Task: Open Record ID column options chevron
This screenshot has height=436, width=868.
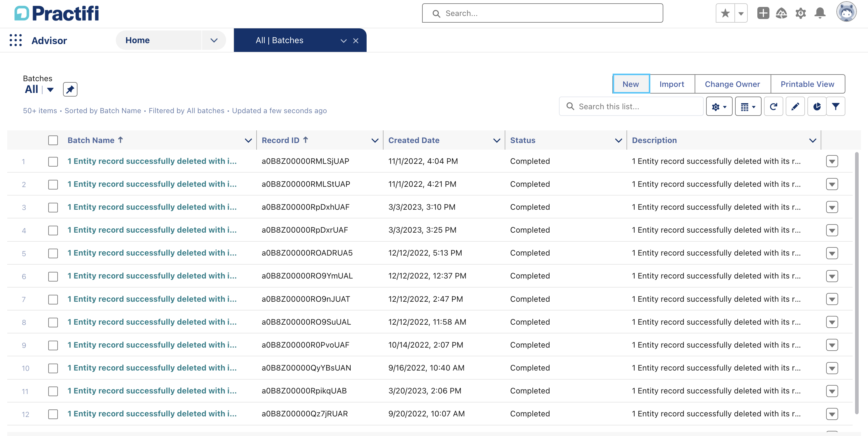Action: 375,140
